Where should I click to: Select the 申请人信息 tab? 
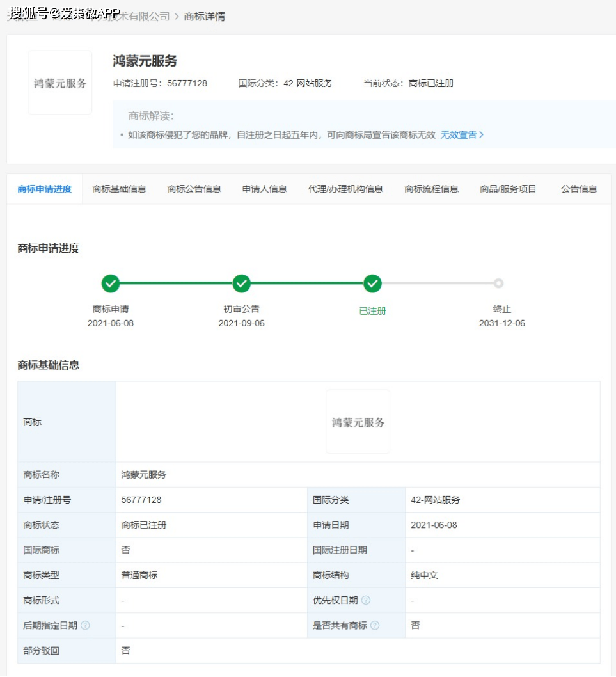pos(264,189)
